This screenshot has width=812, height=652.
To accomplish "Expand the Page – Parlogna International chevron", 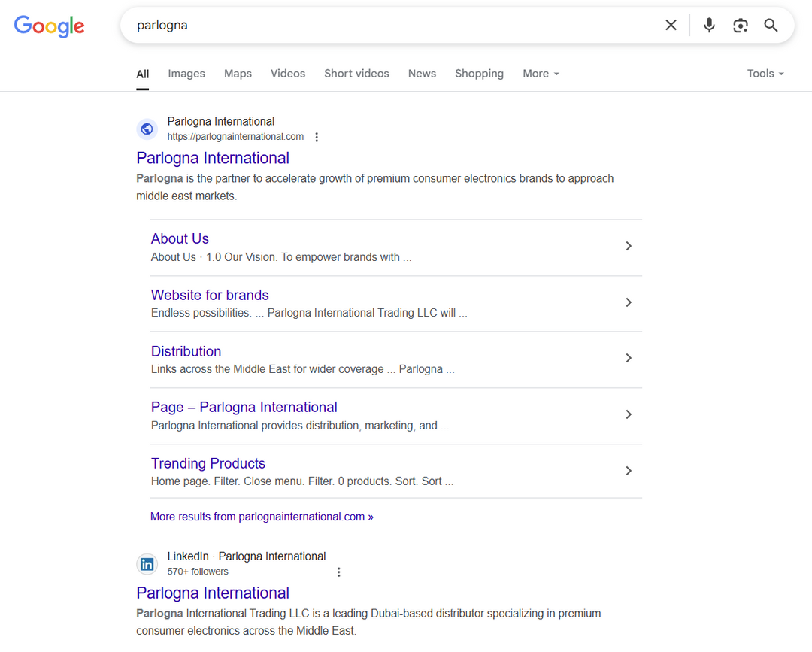I will pyautogui.click(x=628, y=414).
